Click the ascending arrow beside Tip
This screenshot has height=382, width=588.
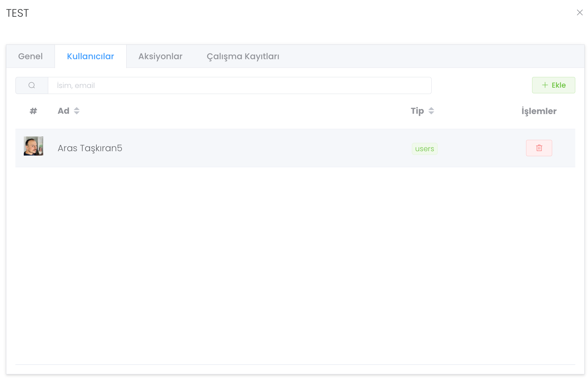(x=431, y=108)
